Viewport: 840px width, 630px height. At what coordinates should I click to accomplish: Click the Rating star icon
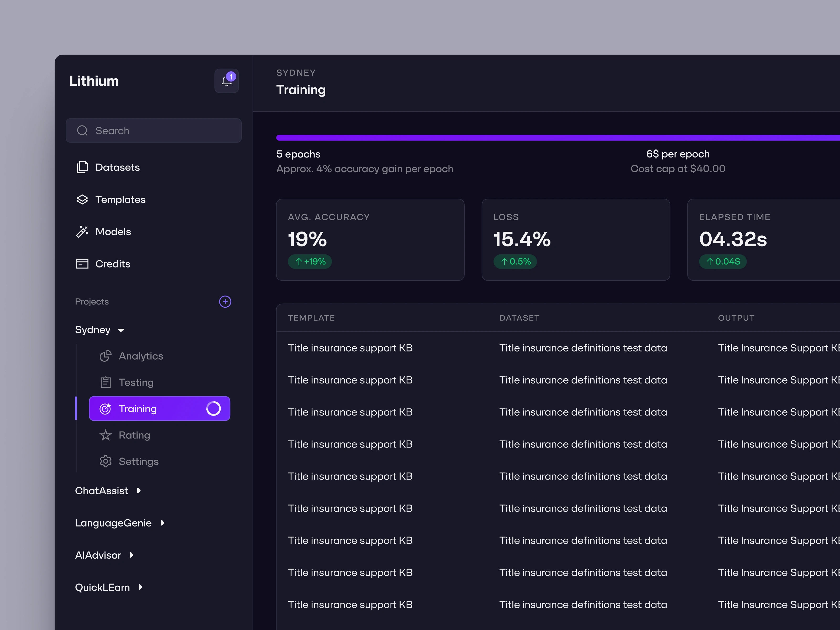pyautogui.click(x=106, y=435)
